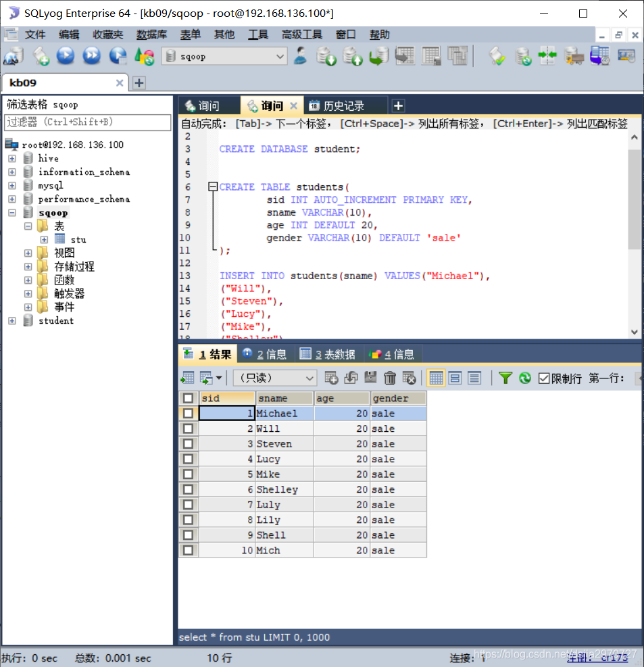Click the export resultset icon

[187, 378]
